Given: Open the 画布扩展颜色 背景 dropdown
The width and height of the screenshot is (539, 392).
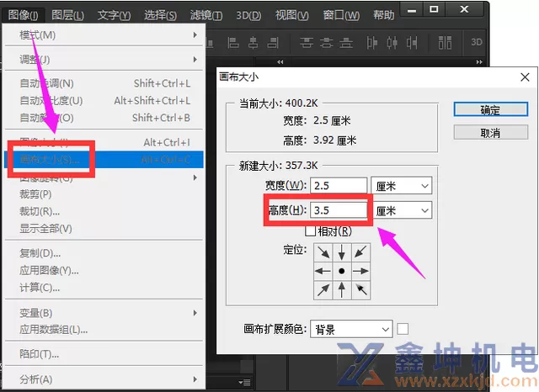Looking at the screenshot, I should [351, 330].
